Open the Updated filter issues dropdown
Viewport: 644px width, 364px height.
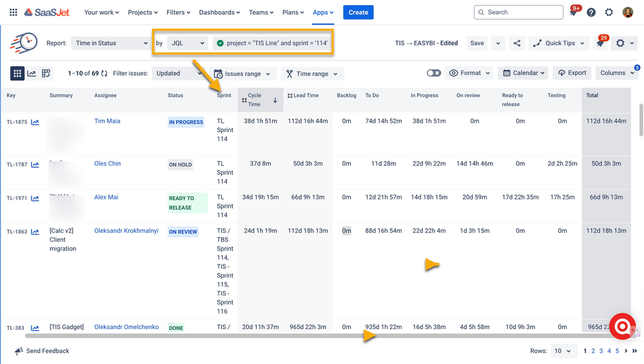coord(179,73)
